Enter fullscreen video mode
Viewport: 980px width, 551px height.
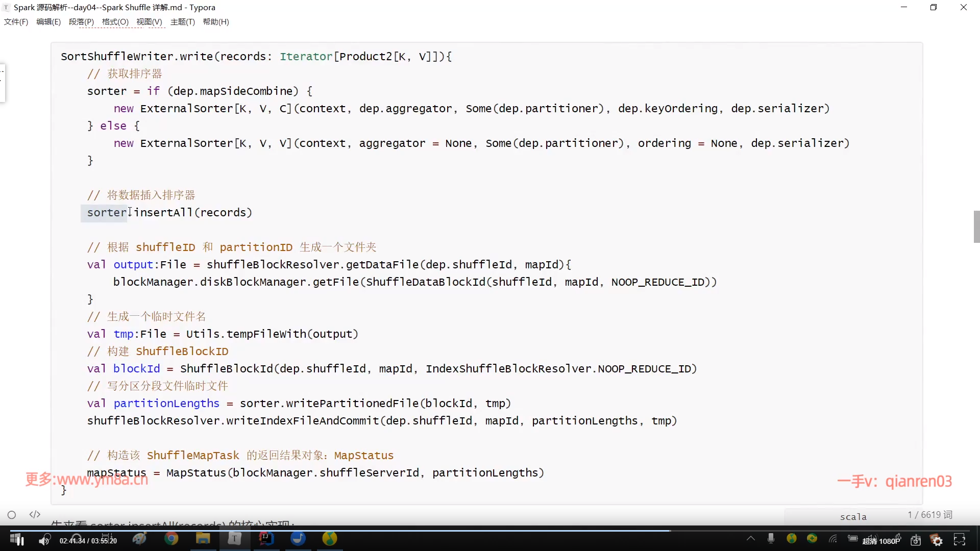point(960,540)
